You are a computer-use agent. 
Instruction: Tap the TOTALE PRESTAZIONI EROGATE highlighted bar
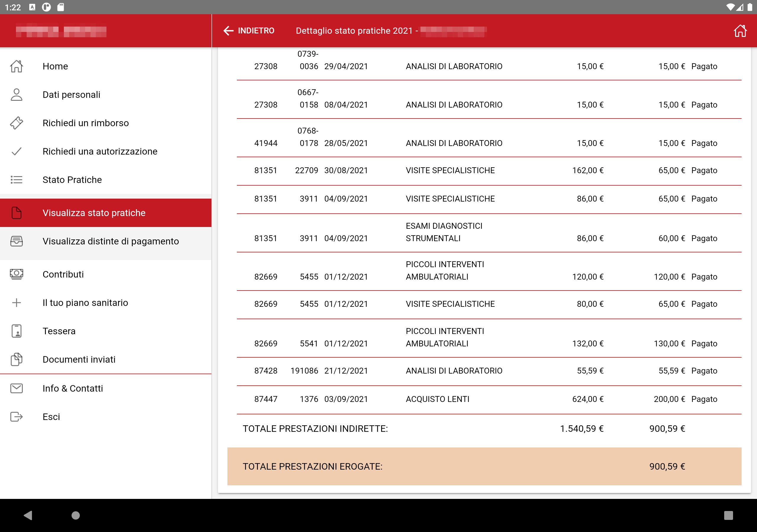(484, 466)
